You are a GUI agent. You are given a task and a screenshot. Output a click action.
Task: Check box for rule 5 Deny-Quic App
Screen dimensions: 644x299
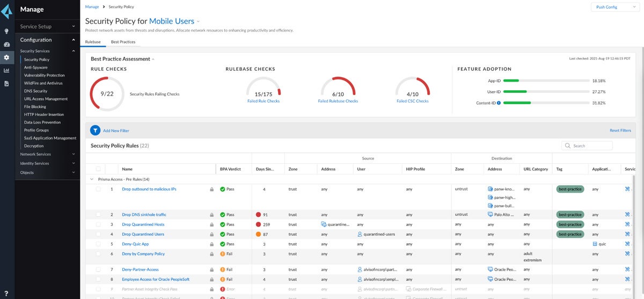[x=98, y=244]
